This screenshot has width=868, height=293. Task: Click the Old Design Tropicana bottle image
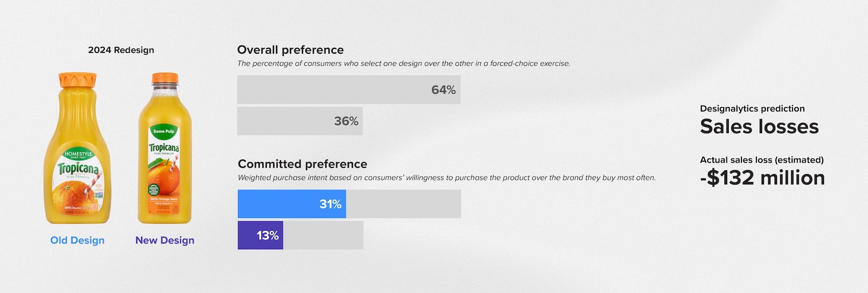77,148
